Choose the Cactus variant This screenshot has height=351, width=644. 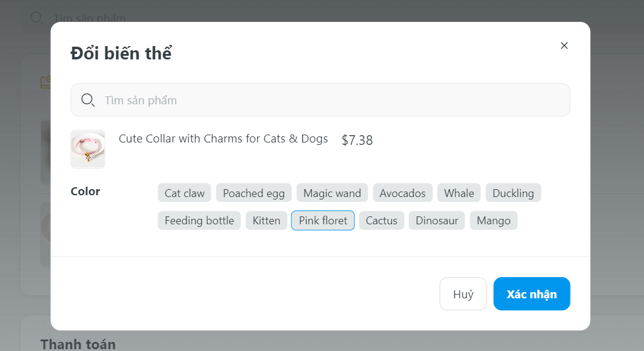point(382,221)
